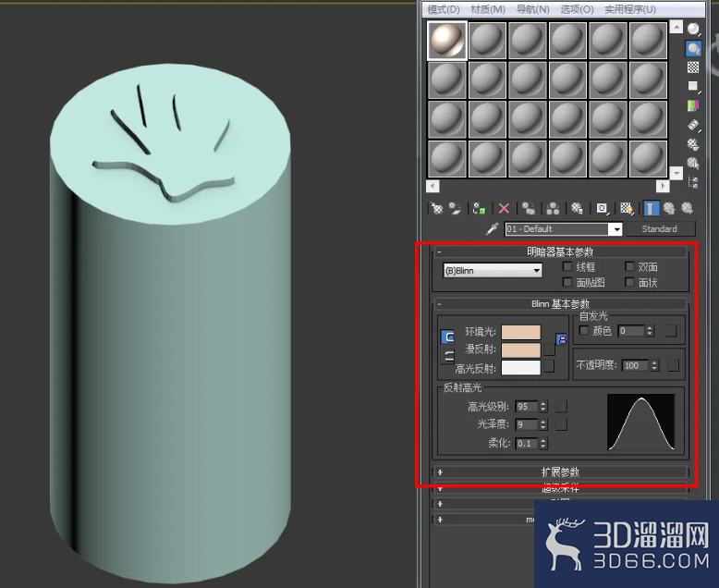Click the Get Material icon

click(x=437, y=209)
